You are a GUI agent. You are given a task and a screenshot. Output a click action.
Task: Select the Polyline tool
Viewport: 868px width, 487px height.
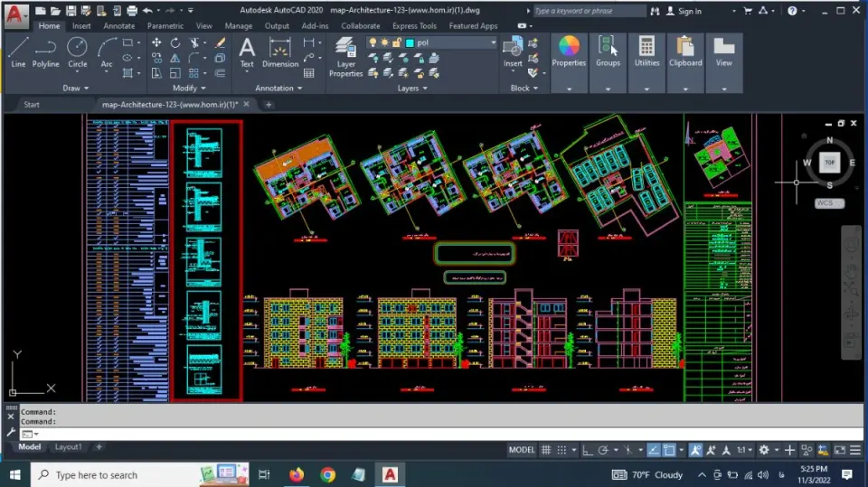pos(45,52)
